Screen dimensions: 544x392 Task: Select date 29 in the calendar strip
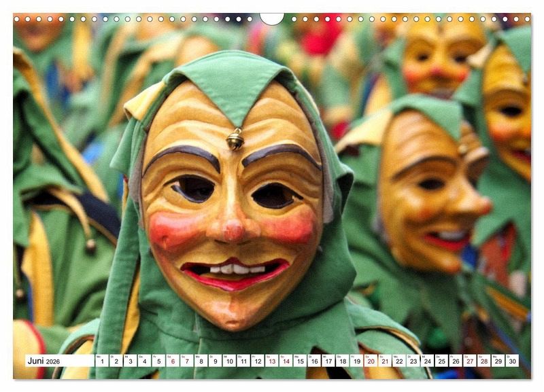click(x=498, y=361)
